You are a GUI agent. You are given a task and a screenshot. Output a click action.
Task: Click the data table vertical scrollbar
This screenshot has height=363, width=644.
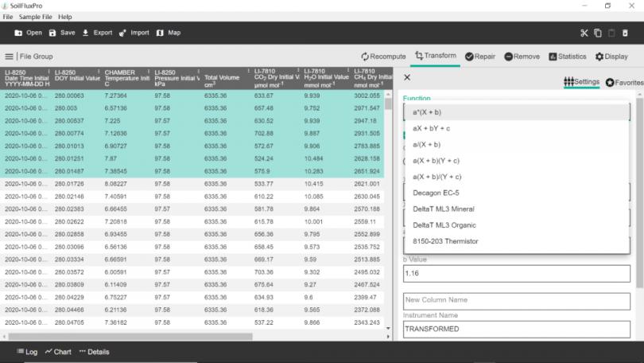[389, 199]
